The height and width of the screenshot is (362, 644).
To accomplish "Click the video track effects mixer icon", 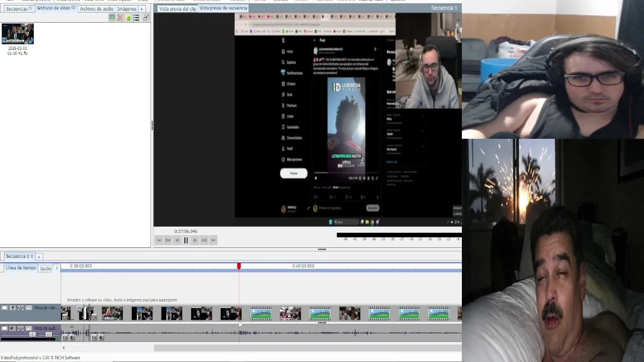I will [x=21, y=308].
